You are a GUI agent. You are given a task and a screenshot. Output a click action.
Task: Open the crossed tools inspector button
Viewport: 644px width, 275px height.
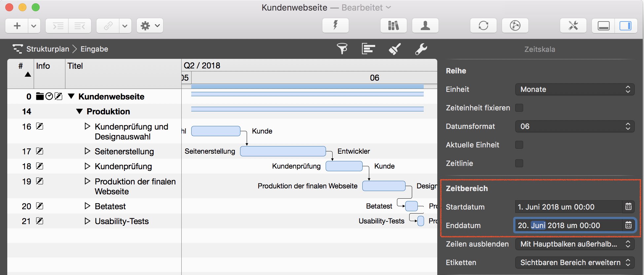click(573, 25)
